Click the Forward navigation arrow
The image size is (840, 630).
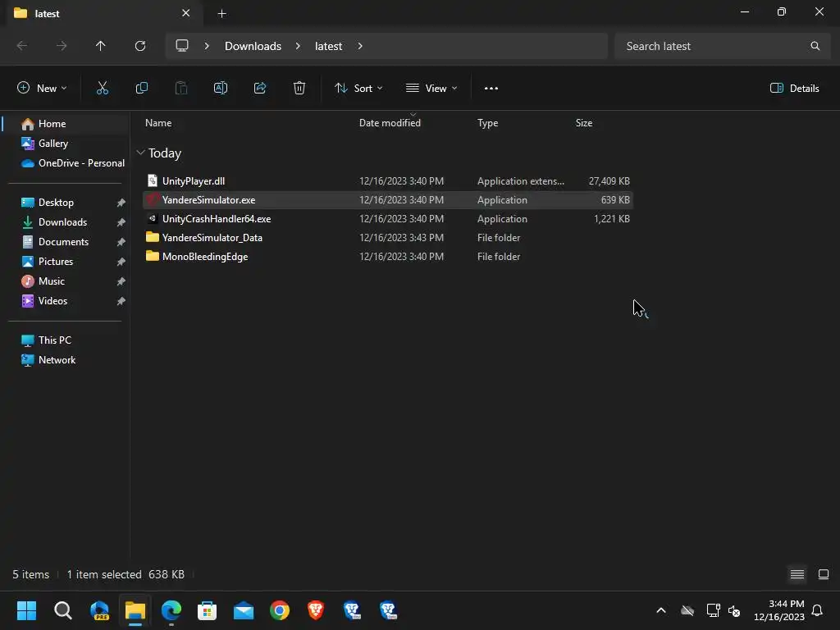pos(62,46)
